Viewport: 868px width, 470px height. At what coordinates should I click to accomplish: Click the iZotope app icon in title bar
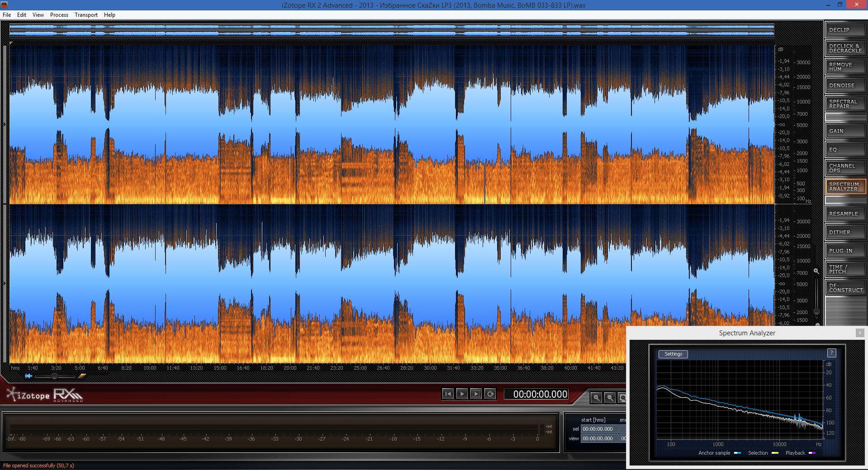[4, 5]
